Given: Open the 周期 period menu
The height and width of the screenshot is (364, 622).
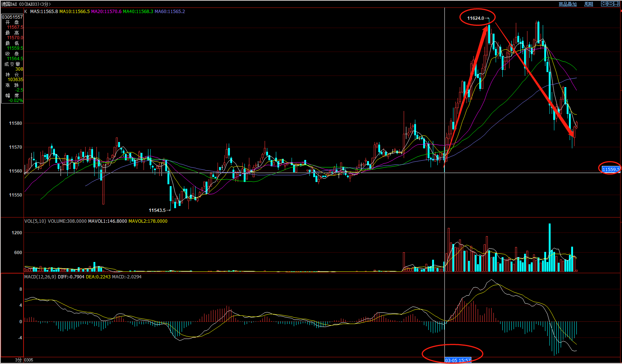Looking at the screenshot, I should pos(589,4).
